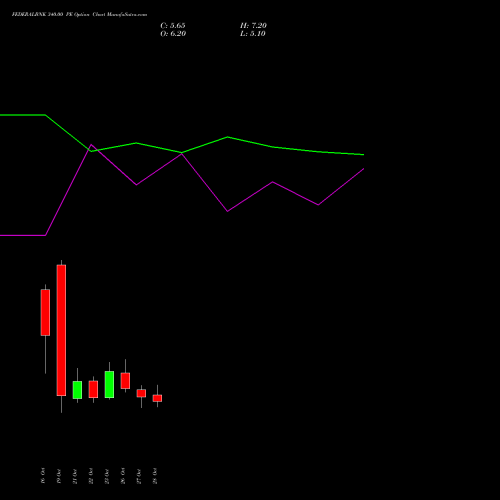
Task: Click the 'C: 5.65' close value
Action: [x=173, y=26]
